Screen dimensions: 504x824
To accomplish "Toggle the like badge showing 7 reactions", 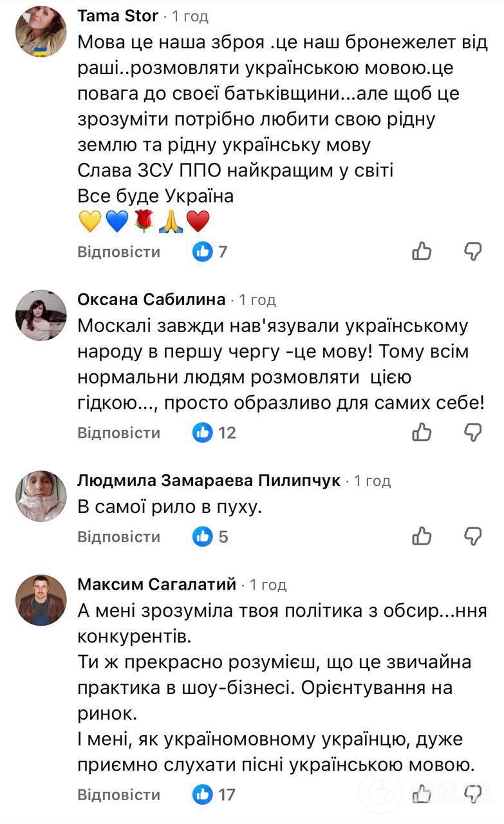I will pos(210,252).
